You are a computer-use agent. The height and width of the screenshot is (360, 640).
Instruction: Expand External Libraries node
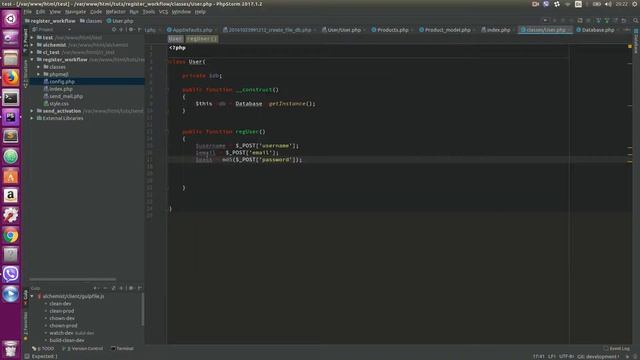click(32, 118)
